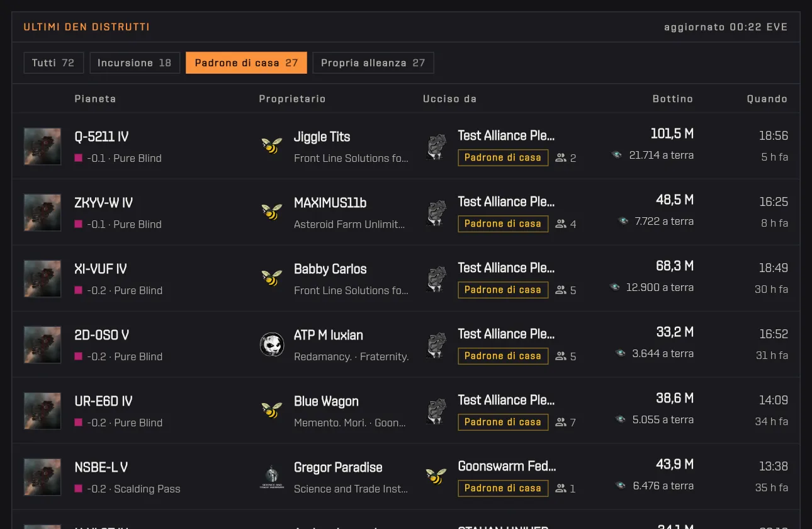
Task: Click the Pianeta column header
Action: (x=95, y=99)
